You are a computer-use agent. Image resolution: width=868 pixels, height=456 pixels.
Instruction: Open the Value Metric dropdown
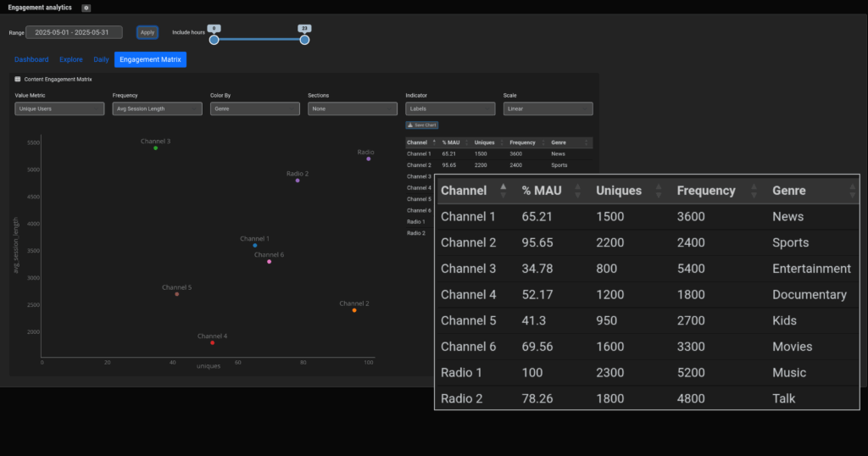(x=60, y=108)
